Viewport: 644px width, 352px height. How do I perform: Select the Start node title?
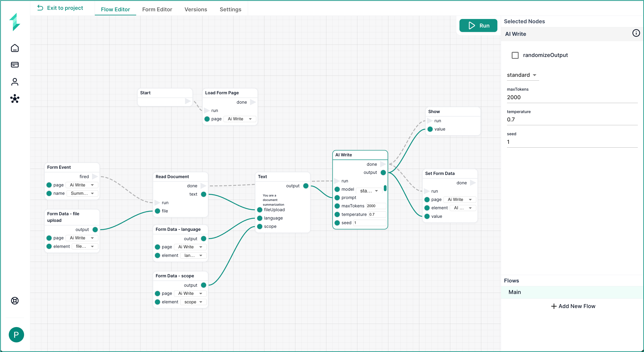(145, 93)
